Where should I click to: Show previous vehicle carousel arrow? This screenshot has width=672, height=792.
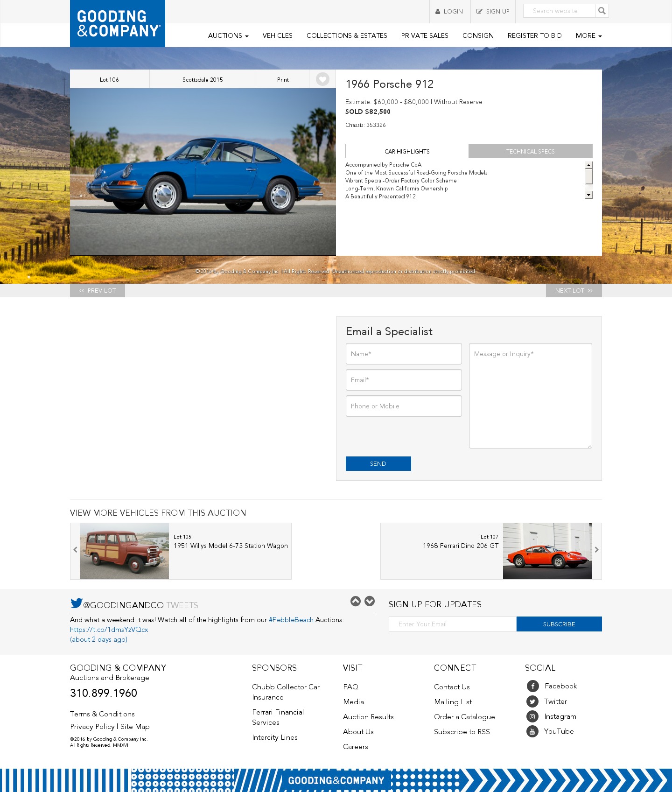tap(75, 550)
